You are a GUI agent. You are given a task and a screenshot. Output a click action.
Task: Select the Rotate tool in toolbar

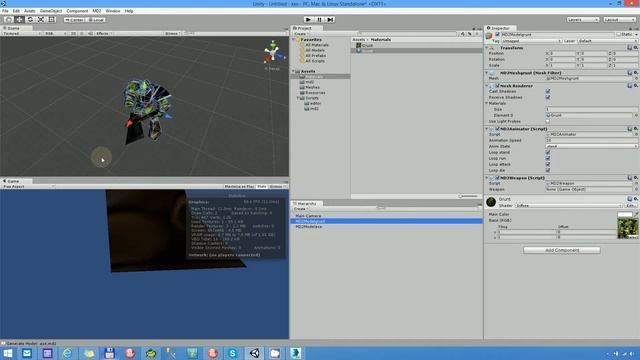30,20
